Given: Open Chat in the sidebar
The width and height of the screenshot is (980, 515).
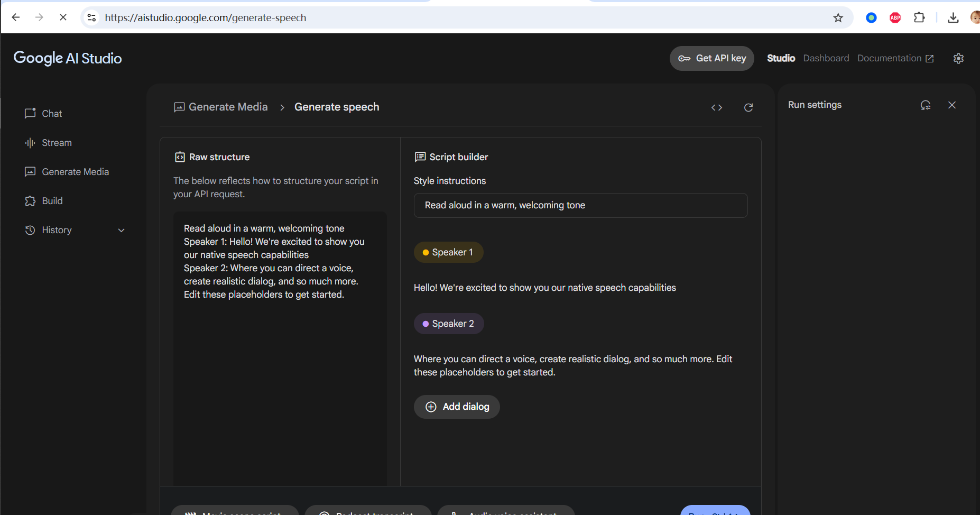Looking at the screenshot, I should click(52, 114).
